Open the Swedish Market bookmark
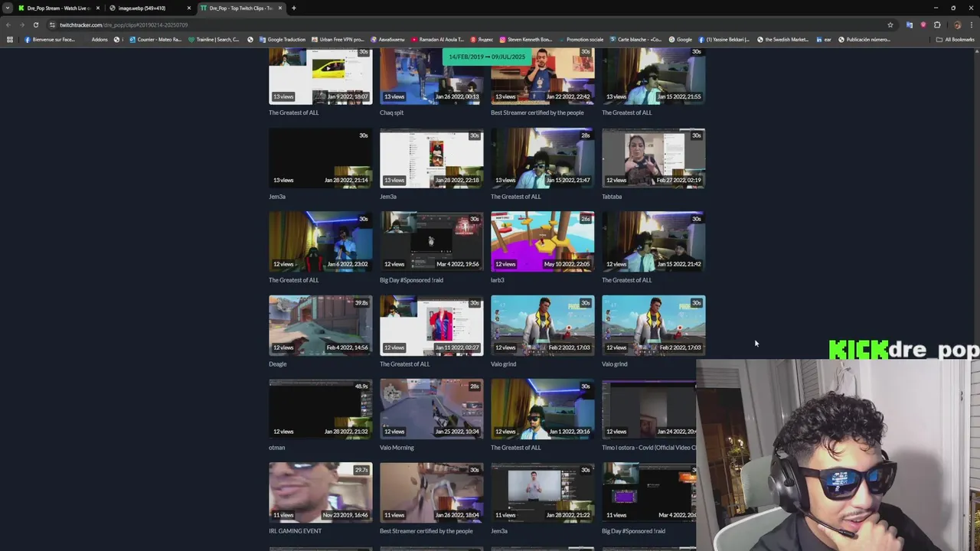Image resolution: width=980 pixels, height=551 pixels. point(782,39)
